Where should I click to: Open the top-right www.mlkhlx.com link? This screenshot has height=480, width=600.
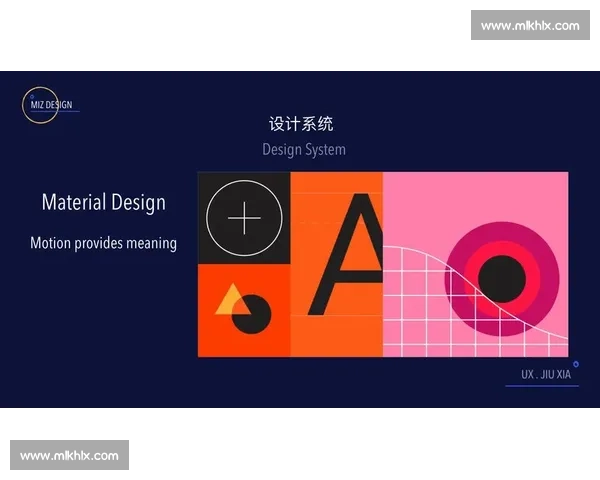click(x=529, y=25)
